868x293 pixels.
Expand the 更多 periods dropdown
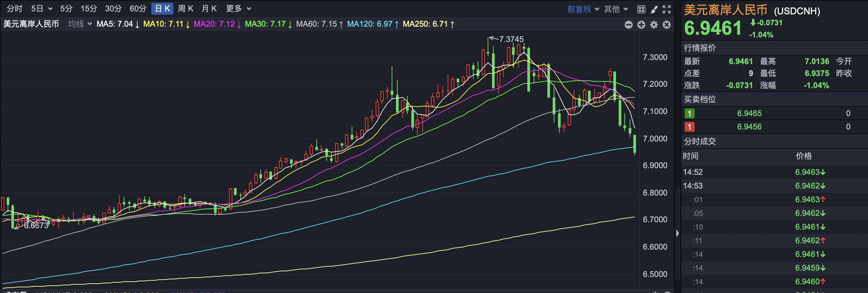point(239,9)
